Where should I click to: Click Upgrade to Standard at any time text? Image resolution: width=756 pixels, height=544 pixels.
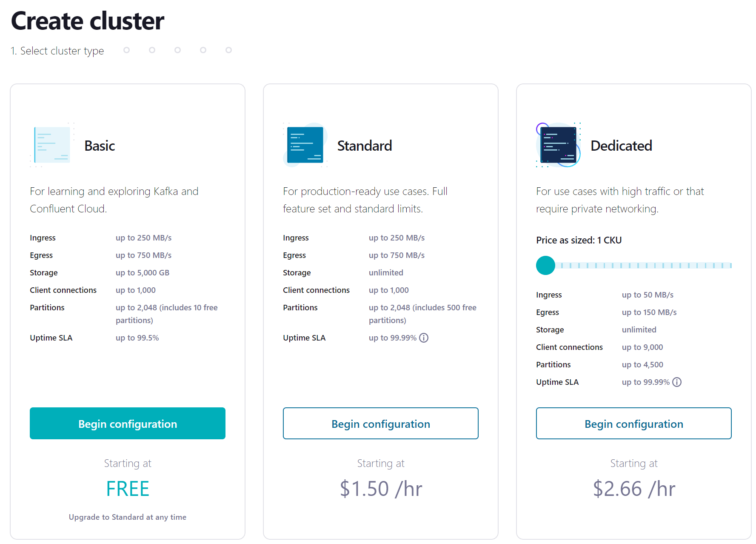pos(128,517)
